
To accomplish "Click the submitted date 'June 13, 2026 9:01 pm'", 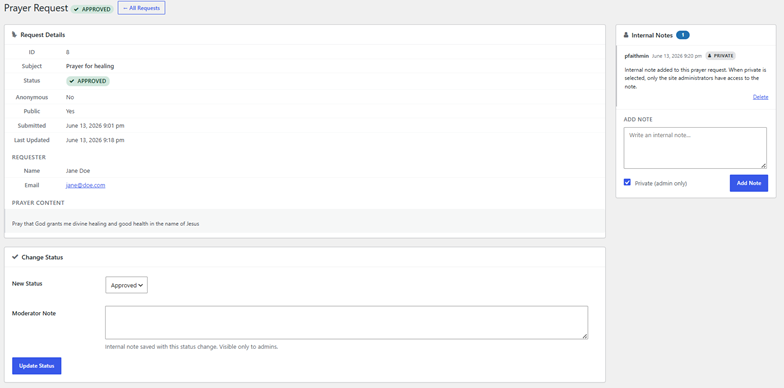I will pyautogui.click(x=95, y=126).
